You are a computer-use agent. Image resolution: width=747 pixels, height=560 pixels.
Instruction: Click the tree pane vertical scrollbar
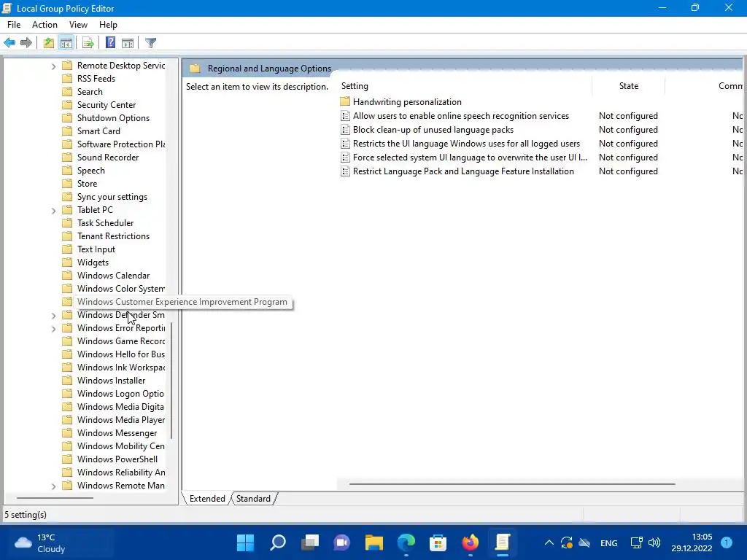tap(171, 381)
